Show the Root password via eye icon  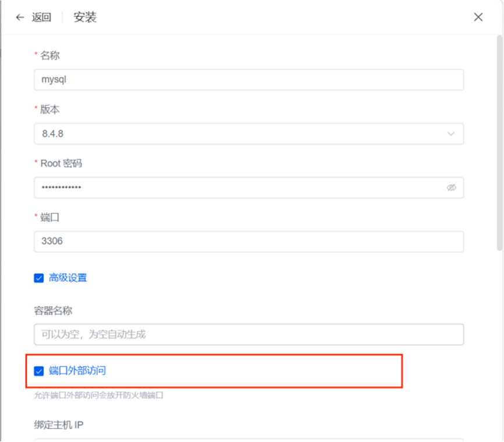(x=452, y=188)
